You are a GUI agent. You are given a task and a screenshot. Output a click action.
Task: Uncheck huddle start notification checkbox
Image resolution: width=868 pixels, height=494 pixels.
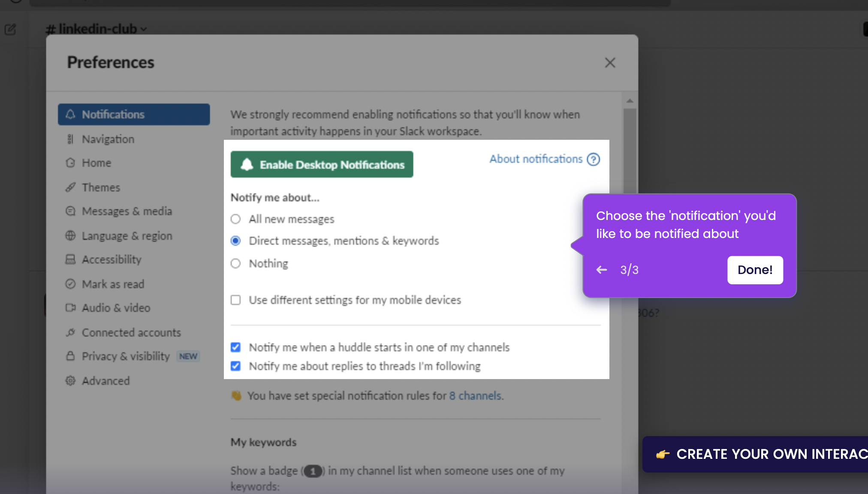click(x=235, y=347)
